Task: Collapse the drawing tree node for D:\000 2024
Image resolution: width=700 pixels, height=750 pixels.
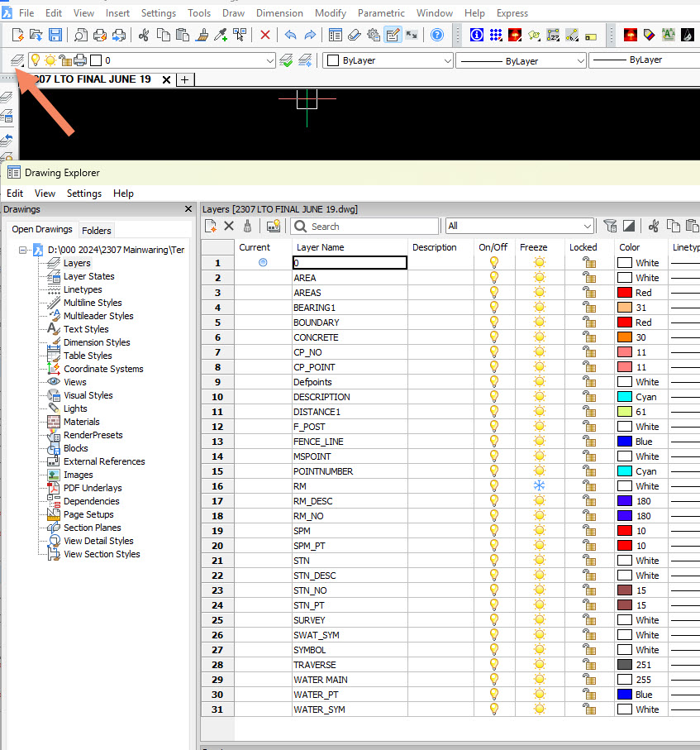Action: [x=22, y=250]
